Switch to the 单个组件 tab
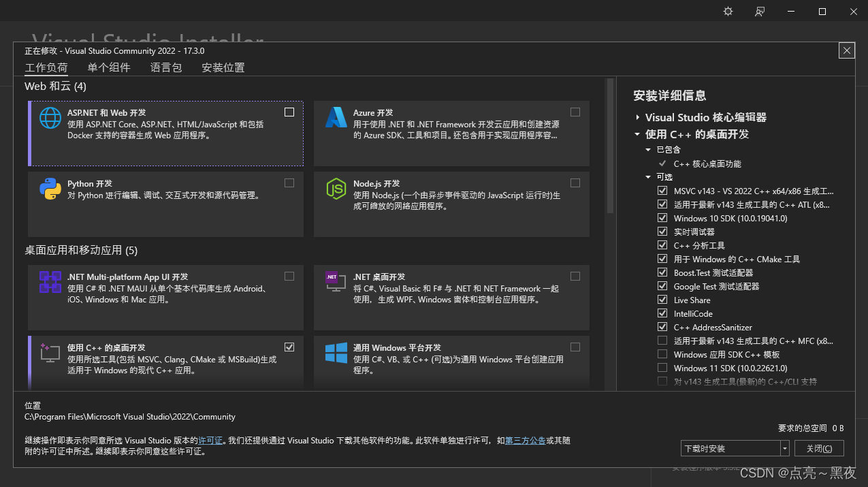The image size is (868, 487). coord(108,67)
